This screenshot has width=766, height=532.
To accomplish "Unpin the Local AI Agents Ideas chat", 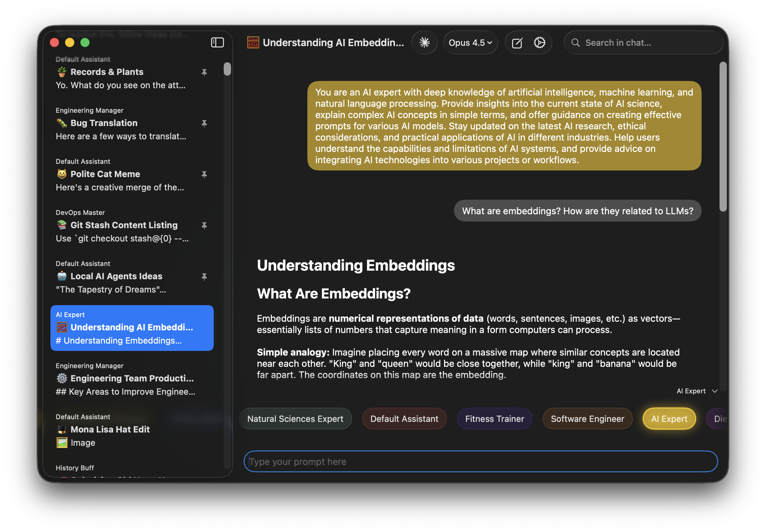I will [204, 276].
